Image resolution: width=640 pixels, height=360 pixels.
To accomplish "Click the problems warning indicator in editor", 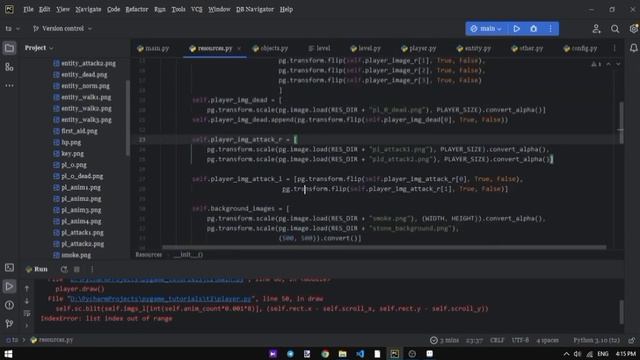I will point(596,64).
